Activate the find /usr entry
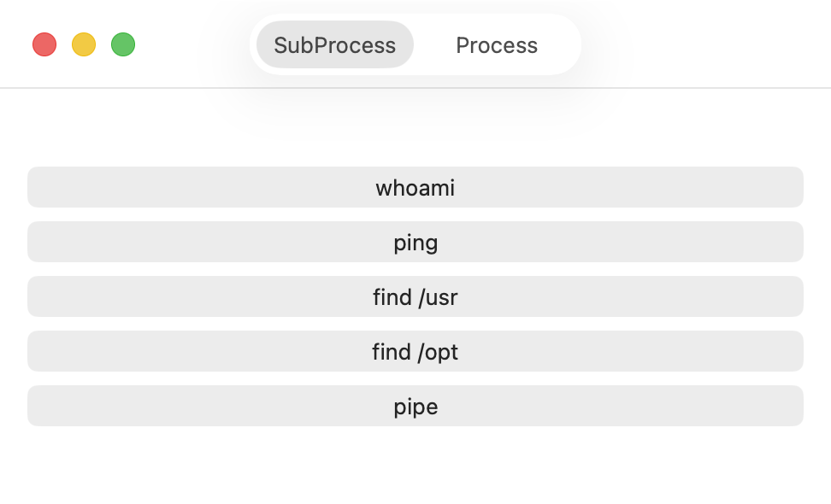The width and height of the screenshot is (831, 504). tap(415, 296)
